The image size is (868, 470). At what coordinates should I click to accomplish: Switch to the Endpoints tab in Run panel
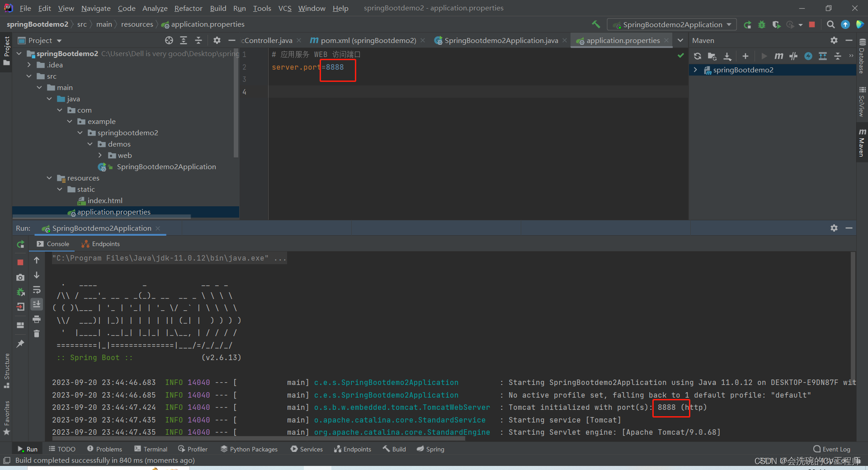[100, 244]
